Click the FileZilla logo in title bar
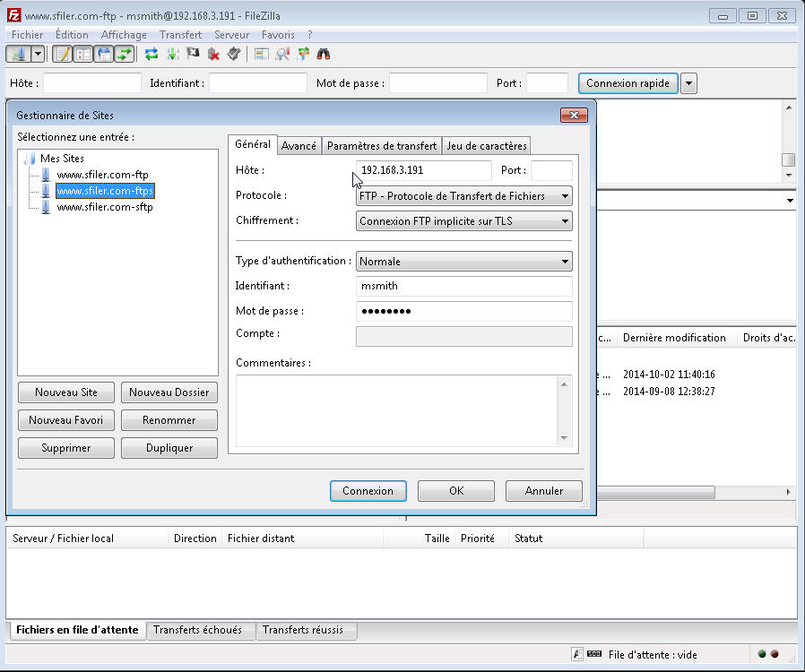The width and height of the screenshot is (805, 672). tap(13, 15)
